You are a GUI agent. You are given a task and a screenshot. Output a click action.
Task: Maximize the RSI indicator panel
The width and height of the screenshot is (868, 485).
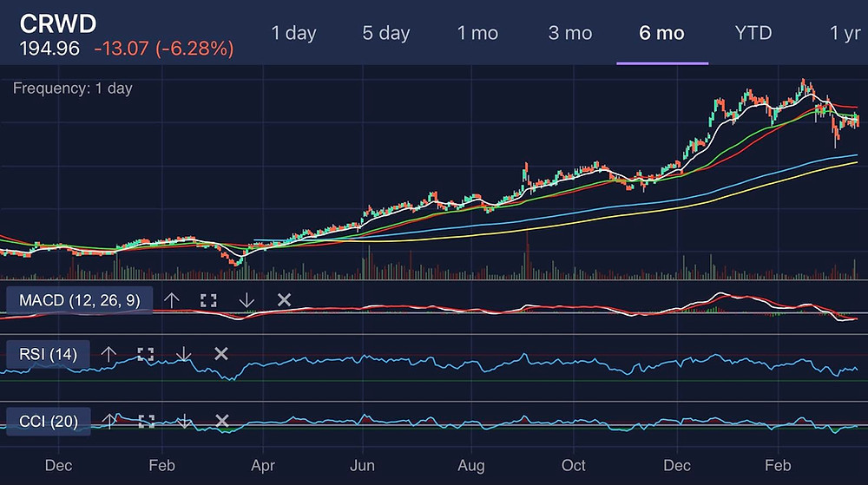pos(146,354)
